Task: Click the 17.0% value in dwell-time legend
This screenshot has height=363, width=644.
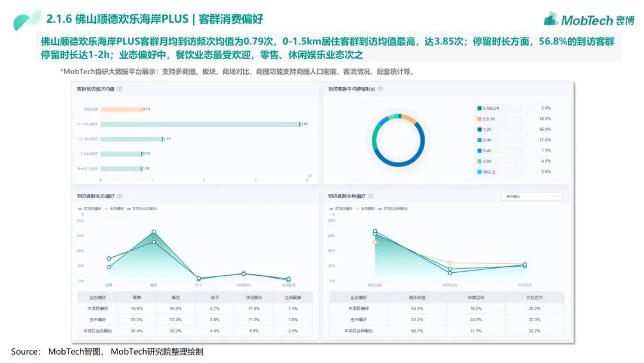Action: (545, 140)
